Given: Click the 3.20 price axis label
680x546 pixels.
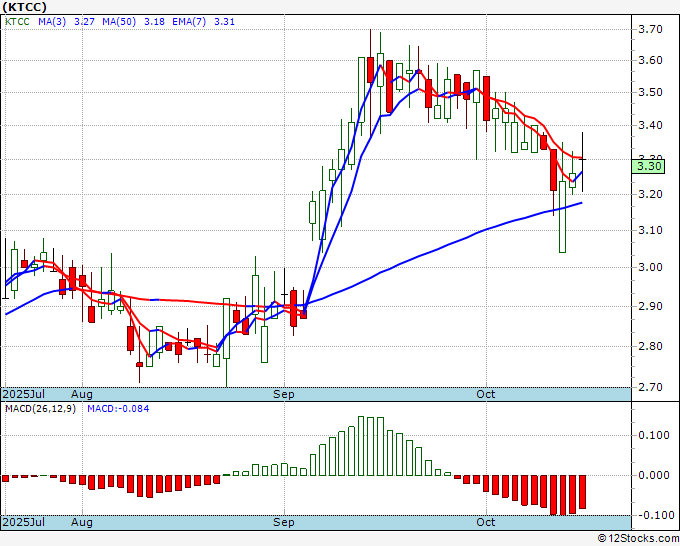Looking at the screenshot, I should click(651, 194).
